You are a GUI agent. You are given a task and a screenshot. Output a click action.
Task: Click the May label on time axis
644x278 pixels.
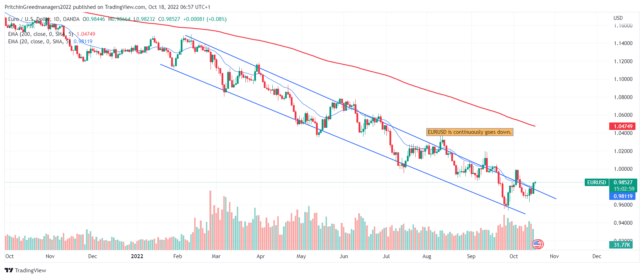pos(301,256)
